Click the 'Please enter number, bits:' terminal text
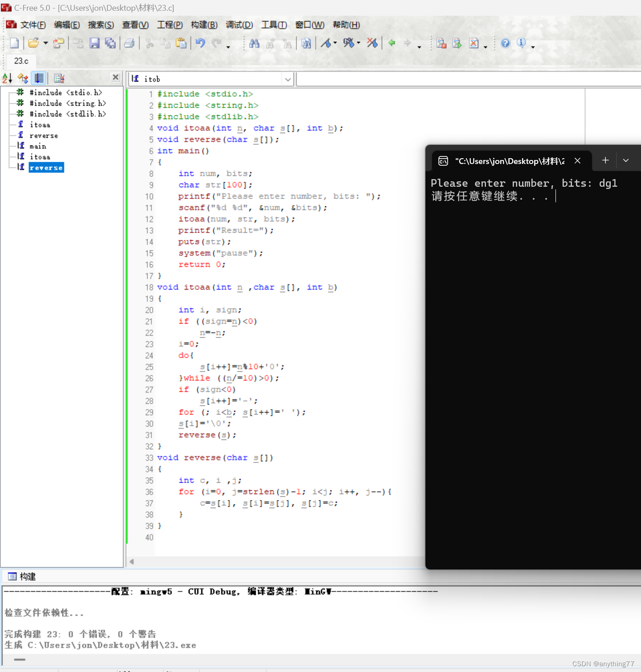This screenshot has height=672, width=641. click(x=511, y=183)
